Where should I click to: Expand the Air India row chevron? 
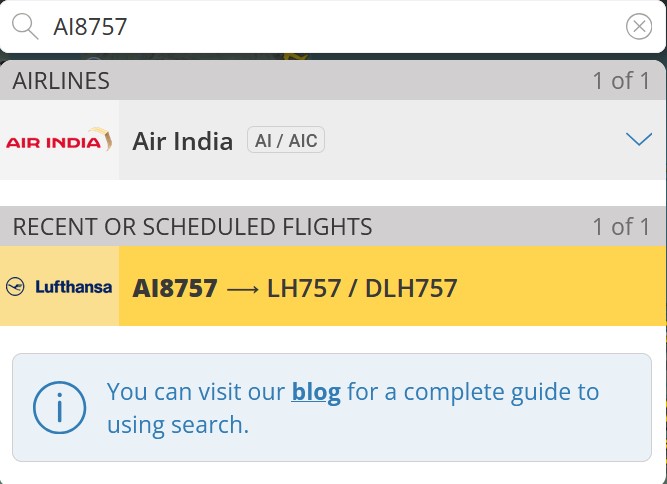coord(638,140)
